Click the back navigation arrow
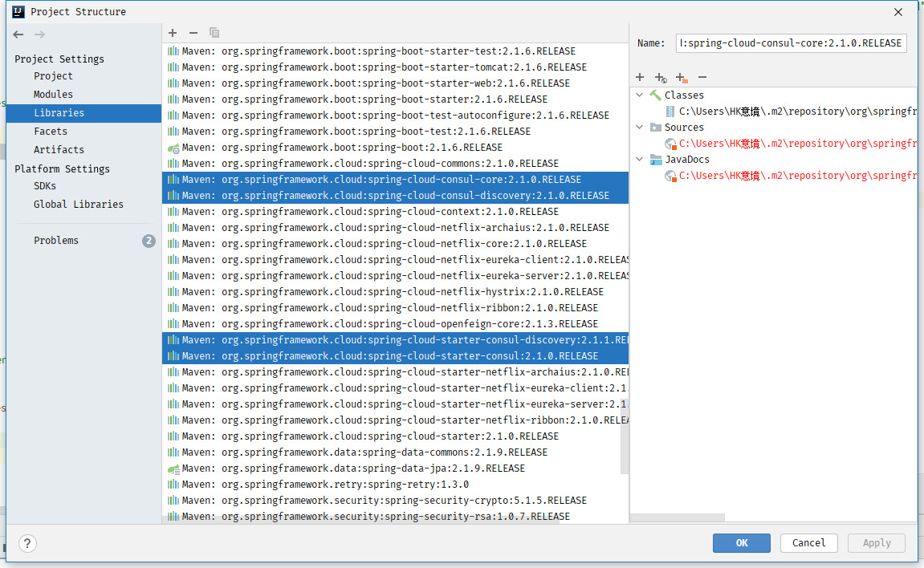This screenshot has height=568, width=924. (18, 34)
